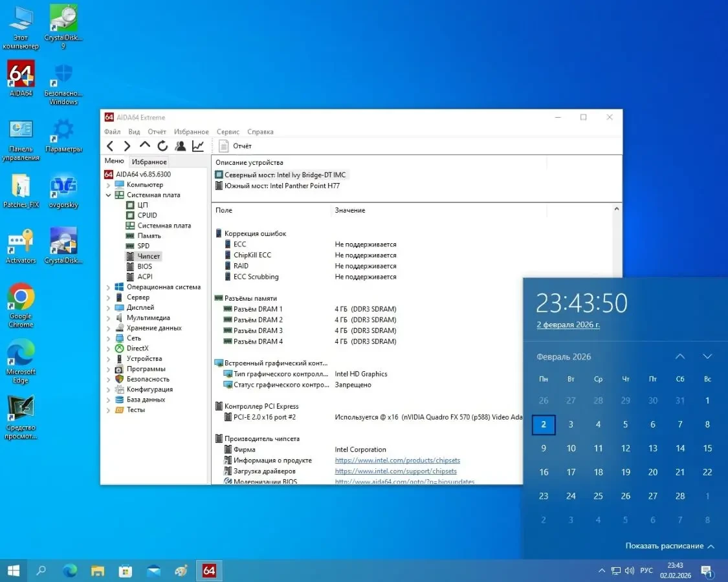Click the AIDA64 taskbar button
Viewport: 728px width, 582px height.
point(209,570)
